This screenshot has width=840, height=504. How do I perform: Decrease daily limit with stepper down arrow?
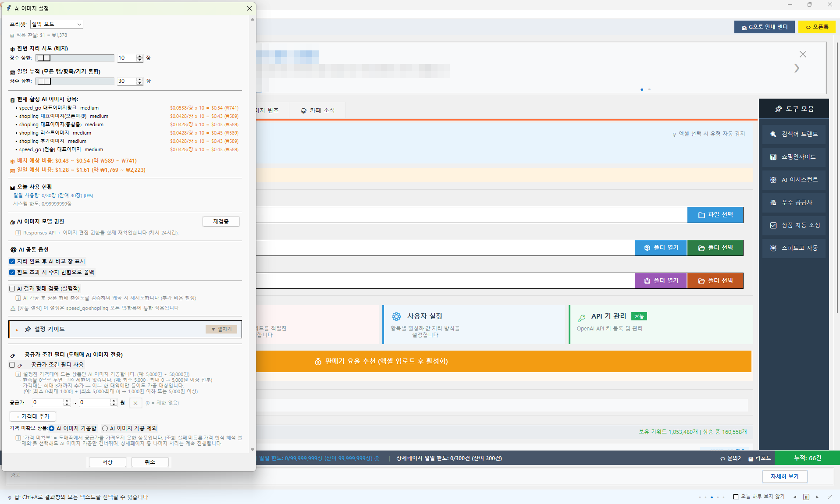(140, 83)
